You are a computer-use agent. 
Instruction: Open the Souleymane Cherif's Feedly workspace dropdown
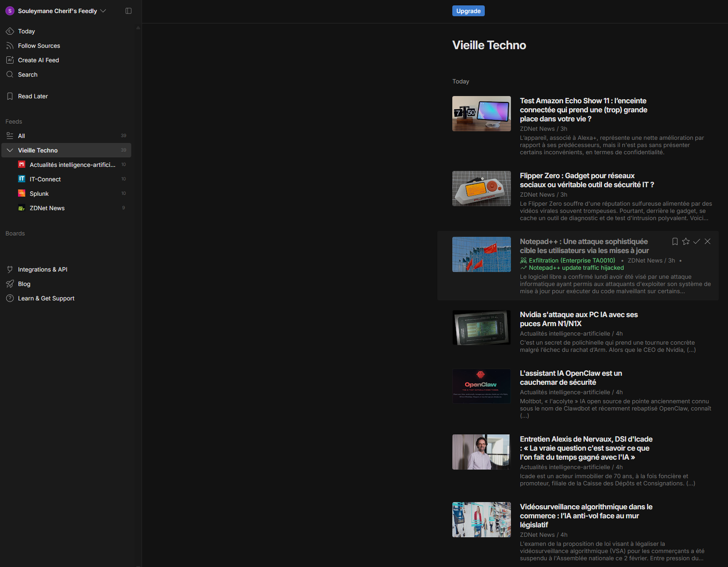coord(62,11)
